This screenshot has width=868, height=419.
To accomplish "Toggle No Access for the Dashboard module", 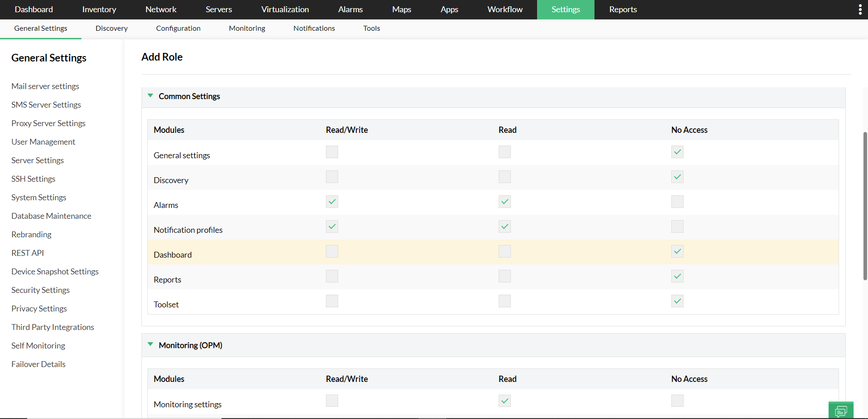I will point(677,251).
